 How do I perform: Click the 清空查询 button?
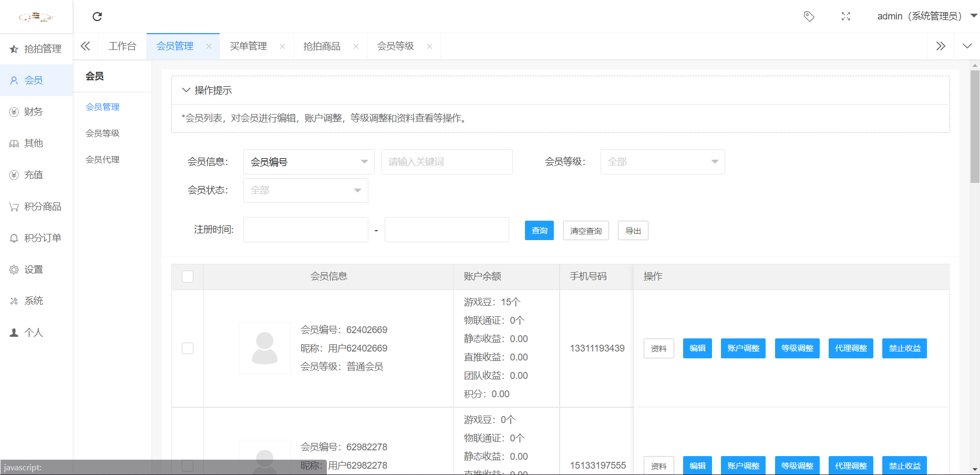coord(586,231)
